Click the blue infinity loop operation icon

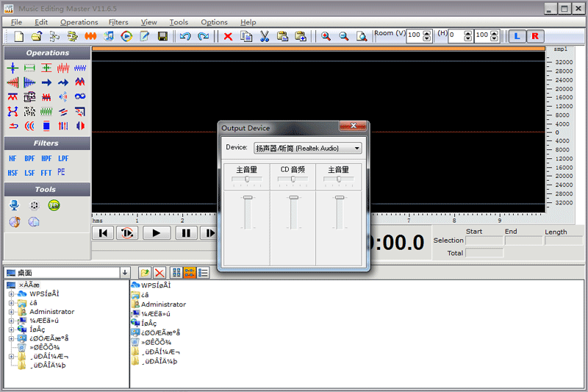click(80, 96)
